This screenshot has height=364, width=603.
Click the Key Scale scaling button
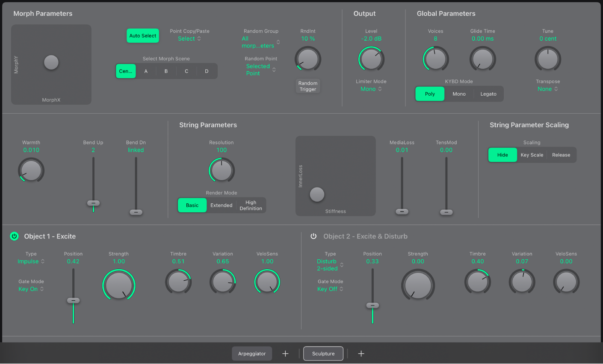[x=532, y=155]
